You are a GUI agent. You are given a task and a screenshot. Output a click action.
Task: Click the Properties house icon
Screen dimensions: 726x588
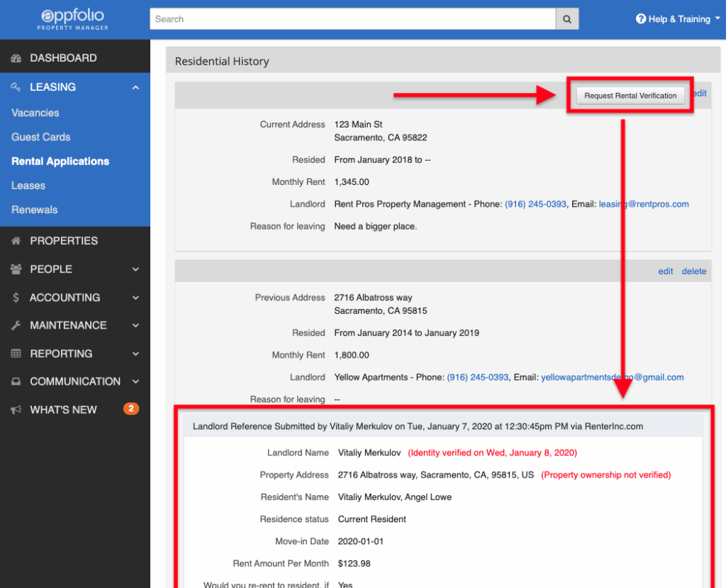pos(16,241)
